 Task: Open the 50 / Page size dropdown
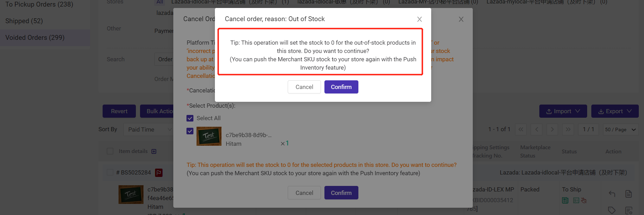click(621, 129)
